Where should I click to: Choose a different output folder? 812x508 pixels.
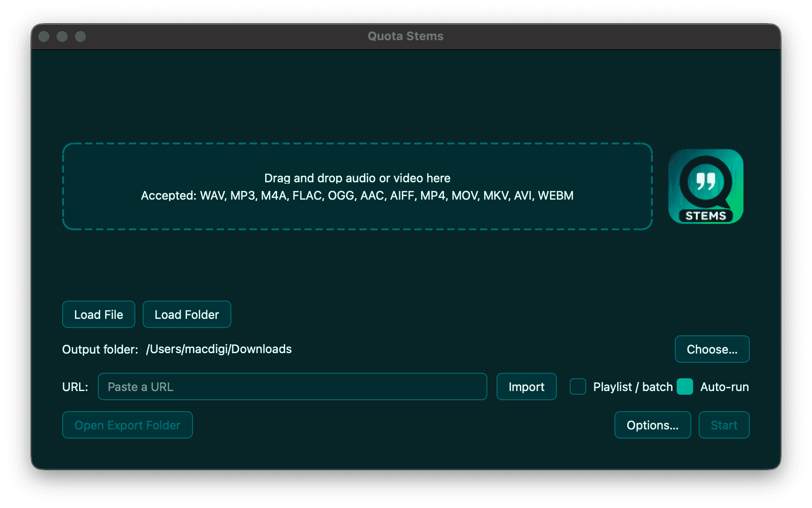[712, 349]
